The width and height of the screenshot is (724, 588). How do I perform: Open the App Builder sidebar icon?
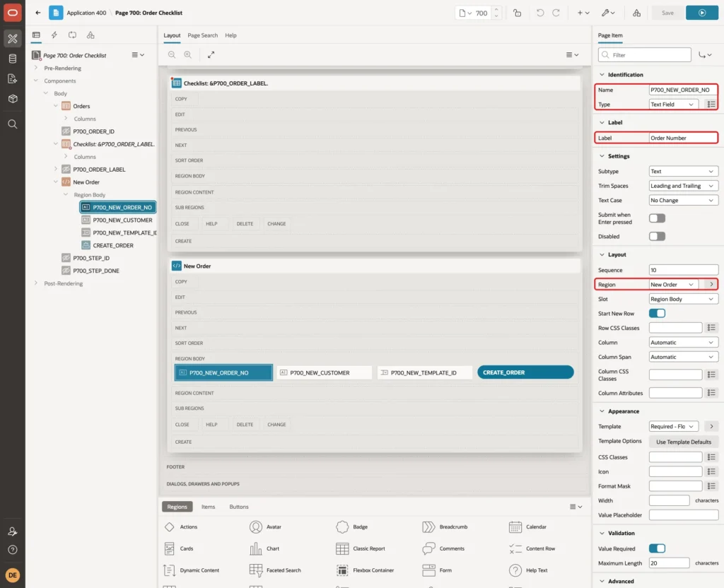[13, 39]
